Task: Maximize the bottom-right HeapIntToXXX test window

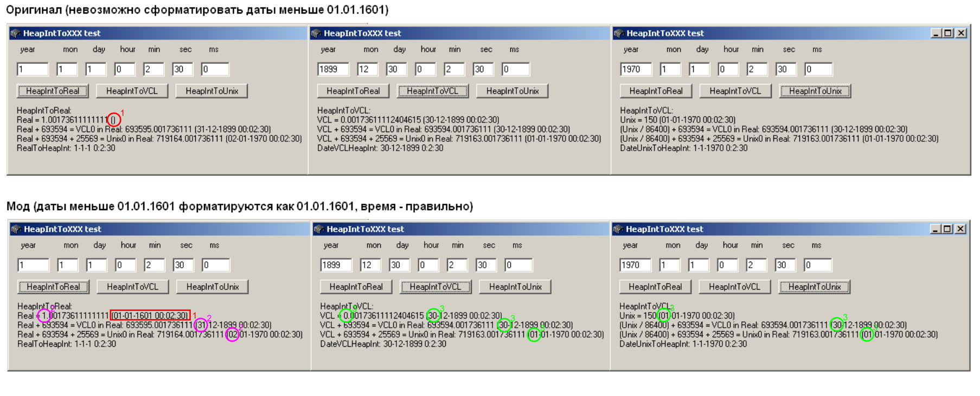Action: tap(947, 229)
